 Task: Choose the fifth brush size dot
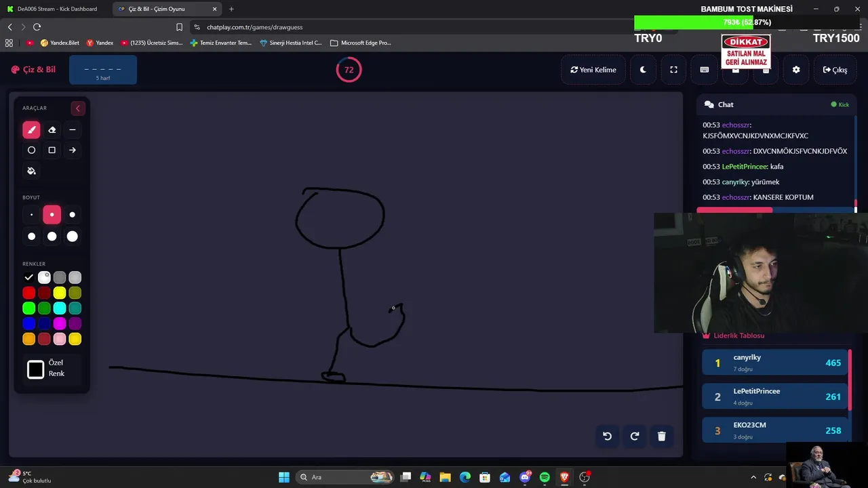pyautogui.click(x=52, y=237)
